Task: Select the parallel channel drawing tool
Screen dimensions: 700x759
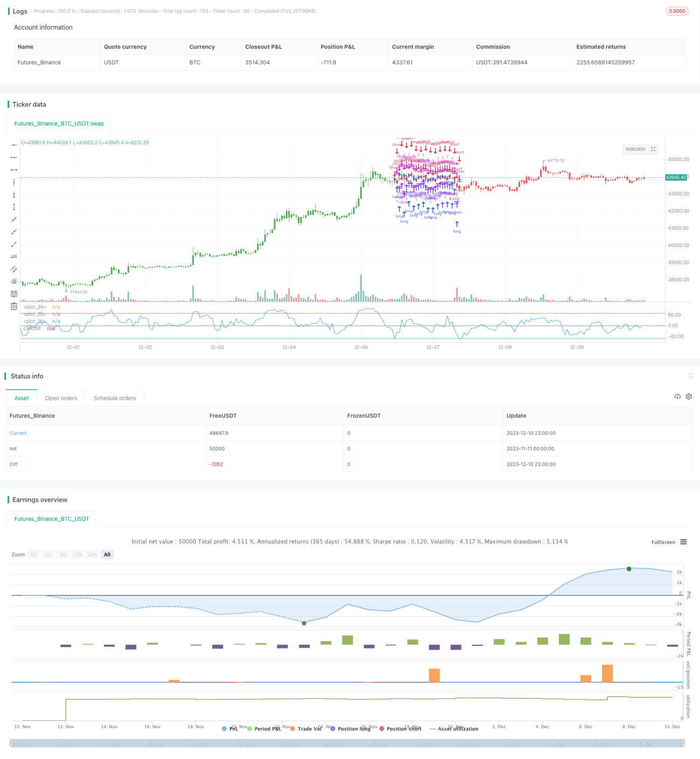Action: coord(14,269)
